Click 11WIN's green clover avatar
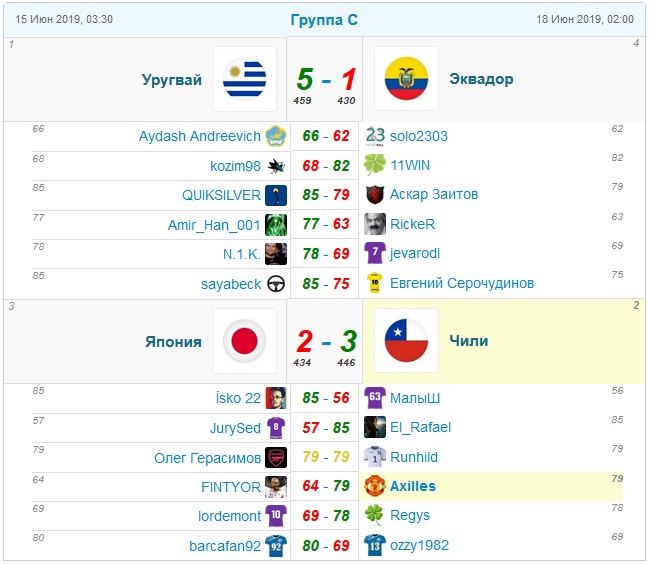This screenshot has height=564, width=649. coord(375,165)
